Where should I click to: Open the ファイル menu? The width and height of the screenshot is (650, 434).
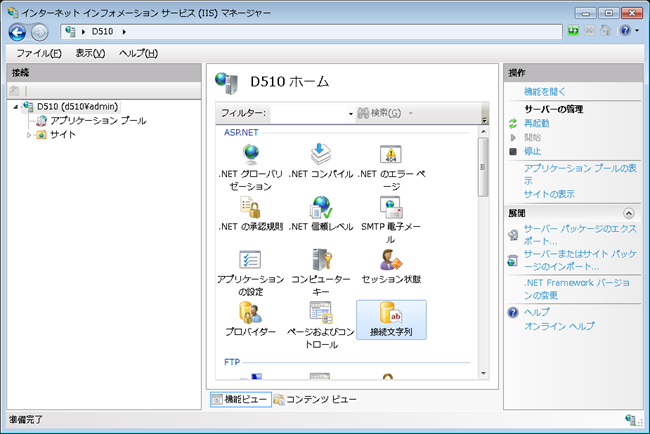pos(39,53)
